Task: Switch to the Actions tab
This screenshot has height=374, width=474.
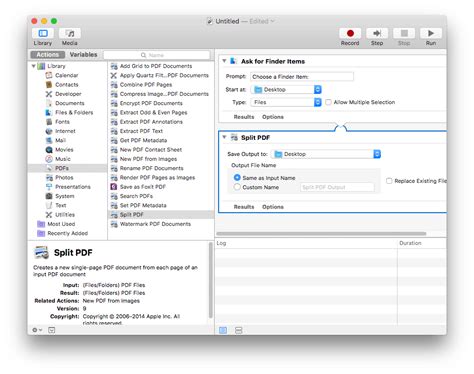Action: [x=47, y=54]
